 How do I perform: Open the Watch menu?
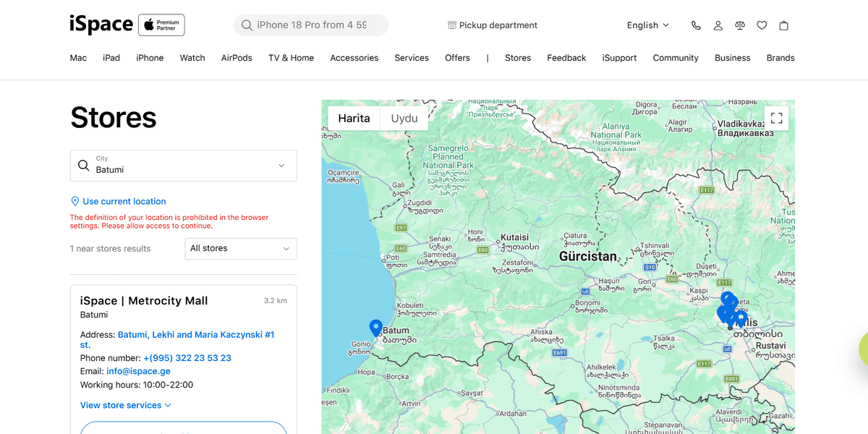pos(192,58)
